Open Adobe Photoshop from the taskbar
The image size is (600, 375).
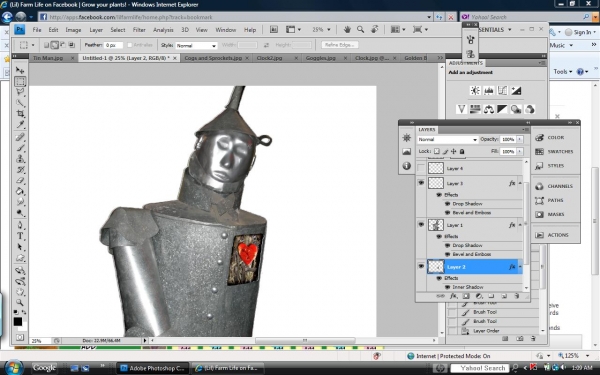point(153,368)
